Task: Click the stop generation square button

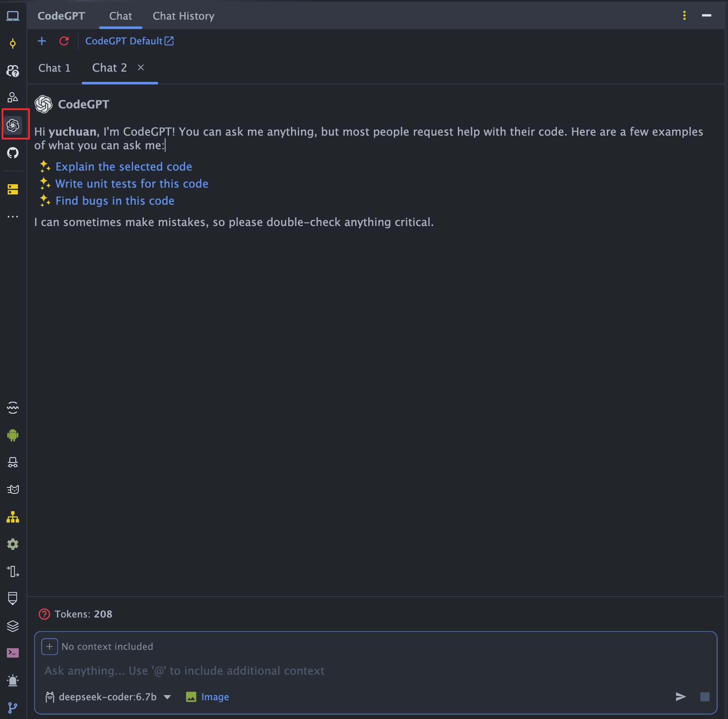Action: point(705,697)
